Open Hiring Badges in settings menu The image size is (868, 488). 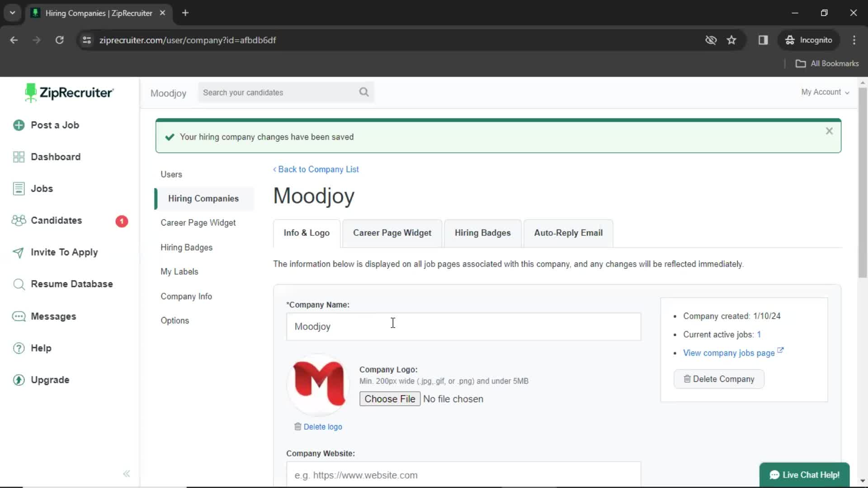[186, 248]
